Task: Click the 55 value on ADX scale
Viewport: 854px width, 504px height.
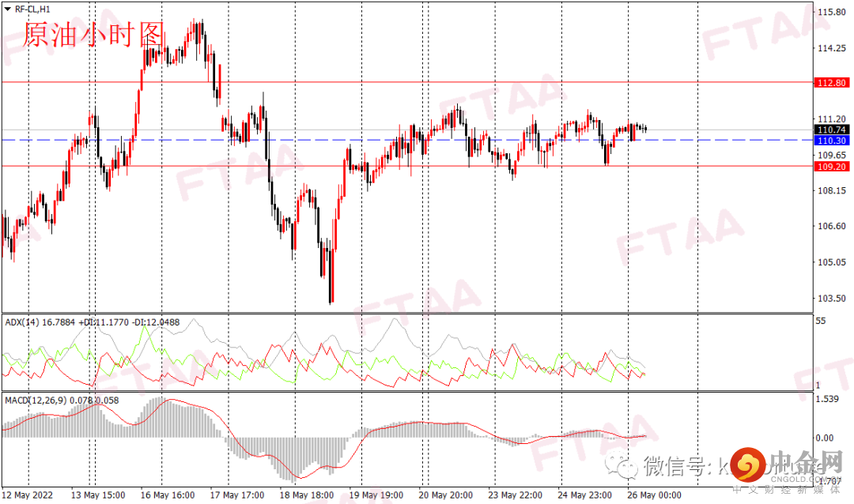Action: click(x=821, y=322)
